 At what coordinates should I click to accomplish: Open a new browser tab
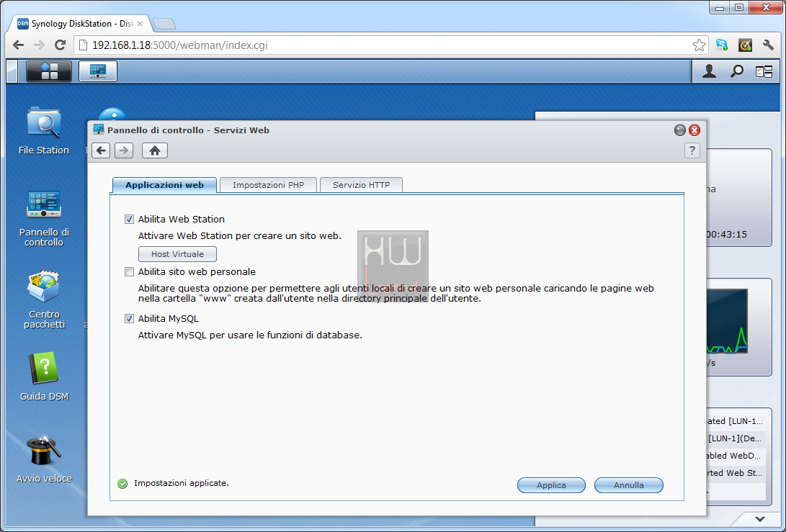(x=164, y=24)
